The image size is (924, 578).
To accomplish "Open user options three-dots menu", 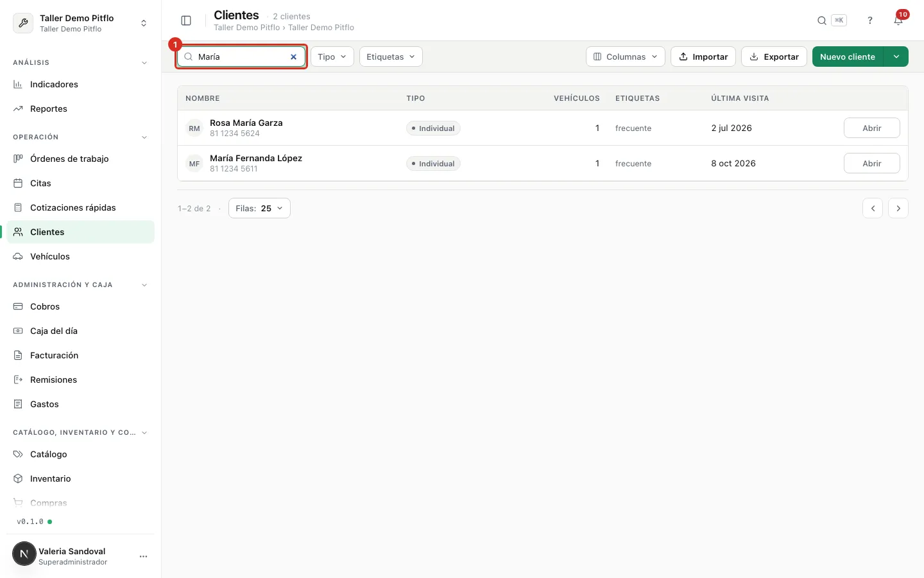I will coord(144,556).
